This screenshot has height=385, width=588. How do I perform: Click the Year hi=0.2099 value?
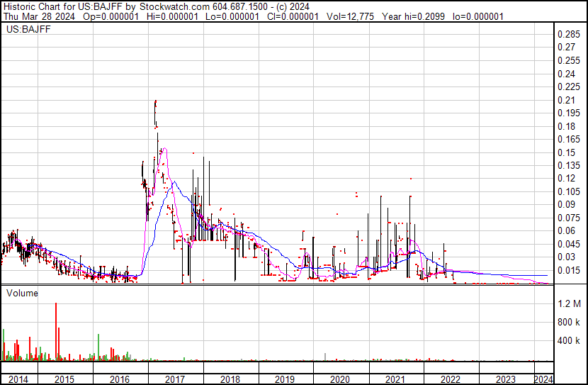(x=413, y=16)
